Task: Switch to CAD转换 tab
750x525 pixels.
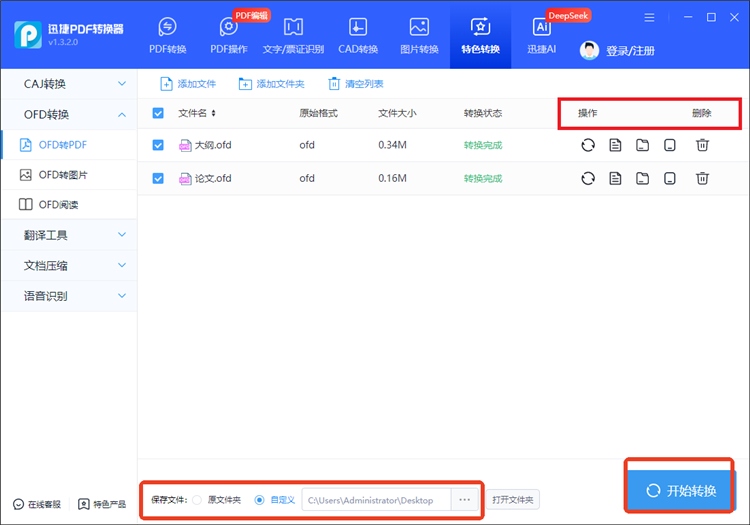Action: 358,36
